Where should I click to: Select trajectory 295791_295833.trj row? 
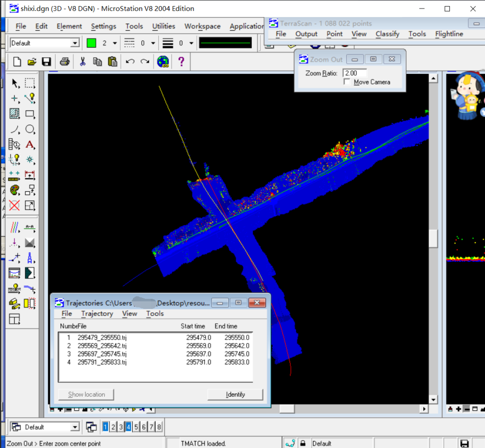click(156, 362)
